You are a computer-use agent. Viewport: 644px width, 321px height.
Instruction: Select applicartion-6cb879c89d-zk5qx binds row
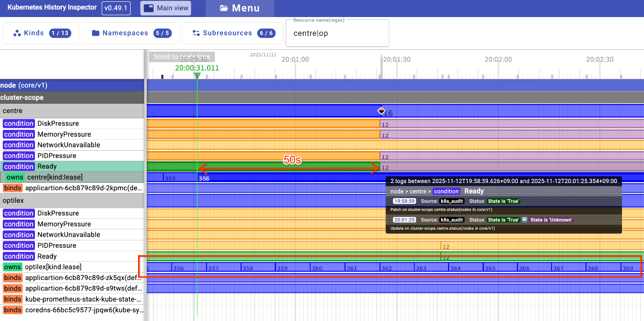pyautogui.click(x=73, y=278)
